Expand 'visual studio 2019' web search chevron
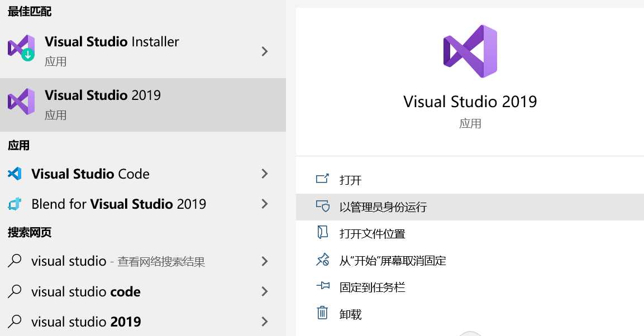Screen dimensions: 644x336 [x=265, y=321]
